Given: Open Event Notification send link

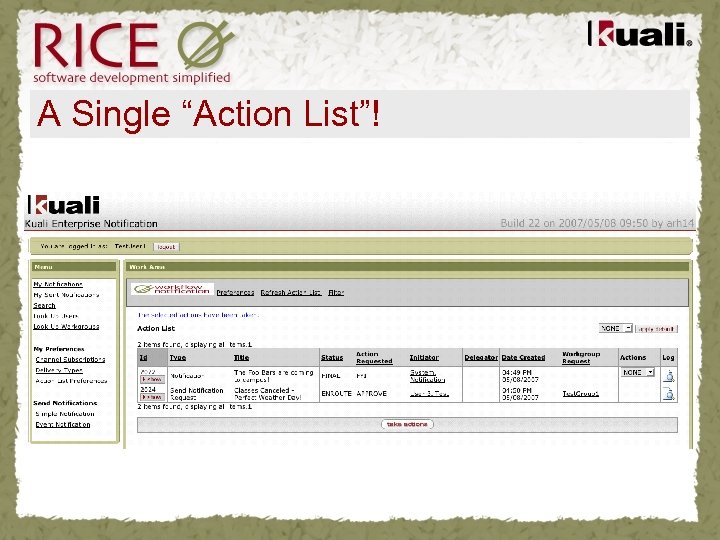Looking at the screenshot, I should click(x=63, y=424).
